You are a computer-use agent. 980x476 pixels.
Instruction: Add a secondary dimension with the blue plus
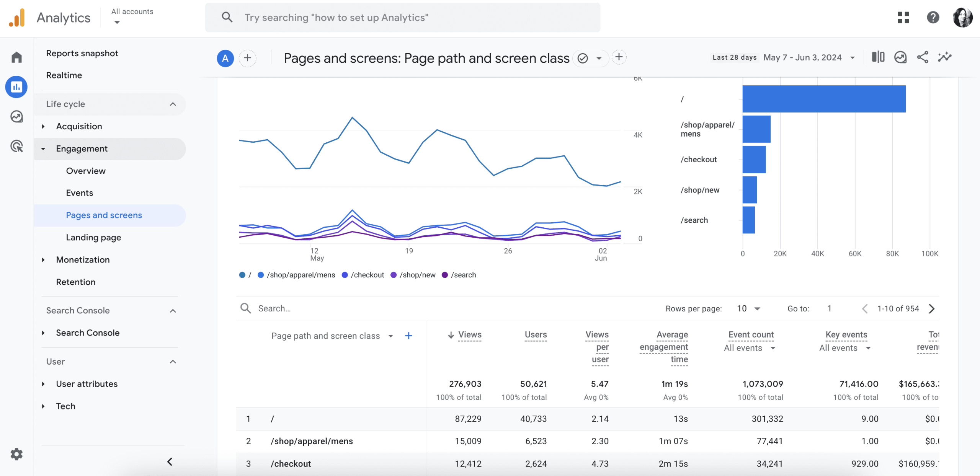409,336
